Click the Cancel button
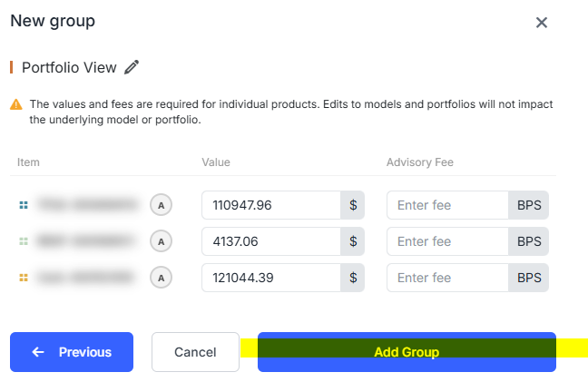Viewport: 588px width, 382px height. coord(195,352)
